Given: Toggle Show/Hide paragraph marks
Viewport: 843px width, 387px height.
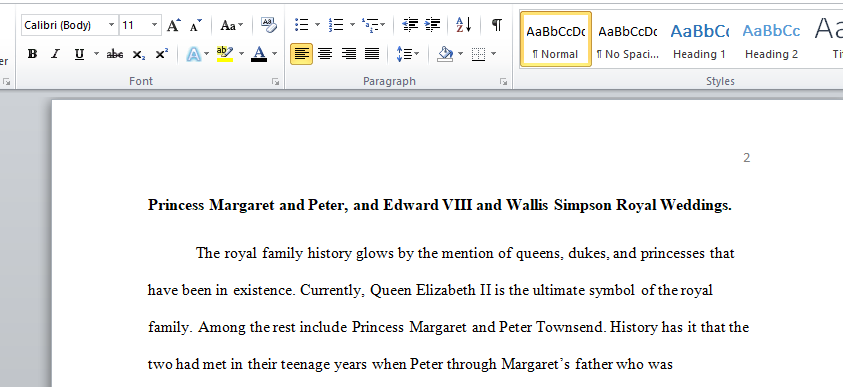Looking at the screenshot, I should pyautogui.click(x=497, y=25).
